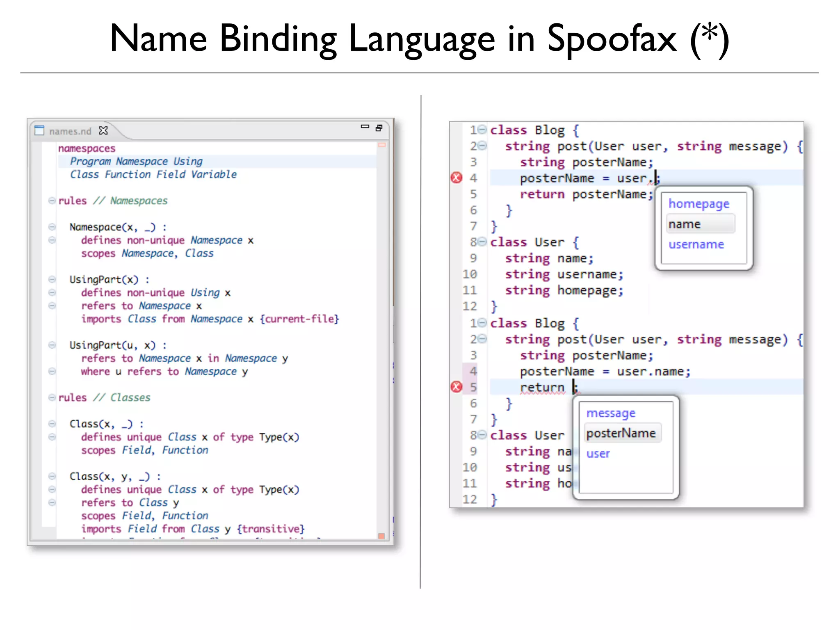Fold the top class Blog block on line 1

pos(483,130)
